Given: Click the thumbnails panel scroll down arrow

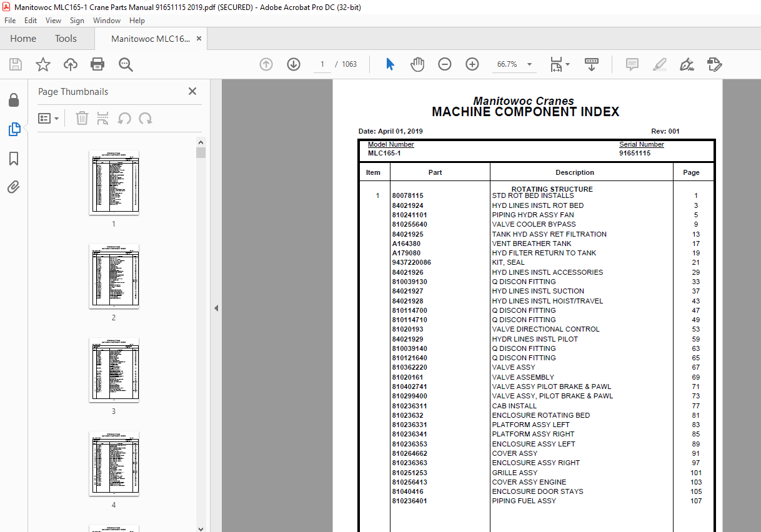Looking at the screenshot, I should click(201, 528).
